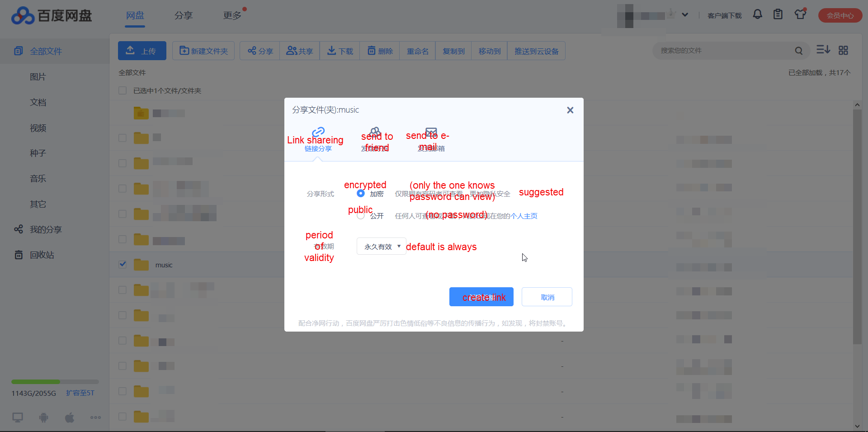This screenshot has width=868, height=432.
Task: Choose the send to friend icon
Action: tap(375, 132)
